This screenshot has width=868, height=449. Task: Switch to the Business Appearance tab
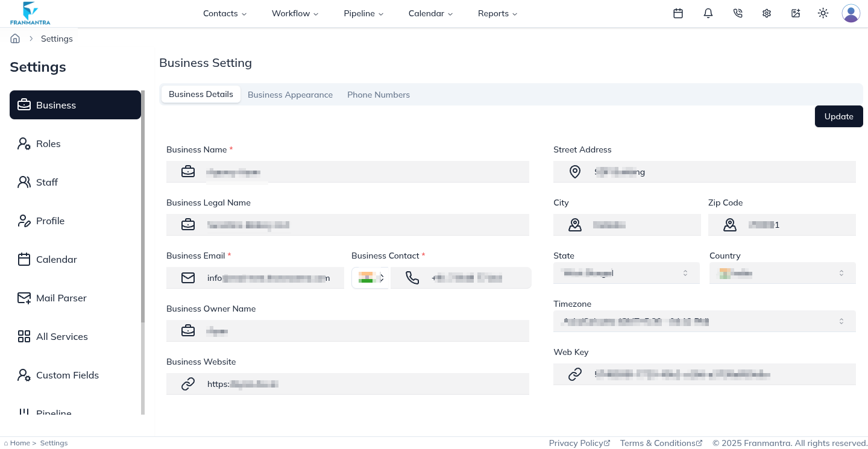tap(290, 95)
